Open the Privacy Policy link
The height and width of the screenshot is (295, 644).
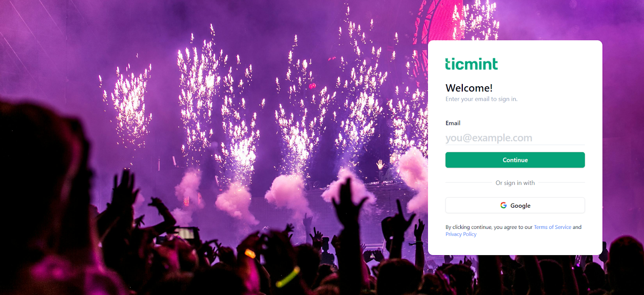click(x=461, y=234)
